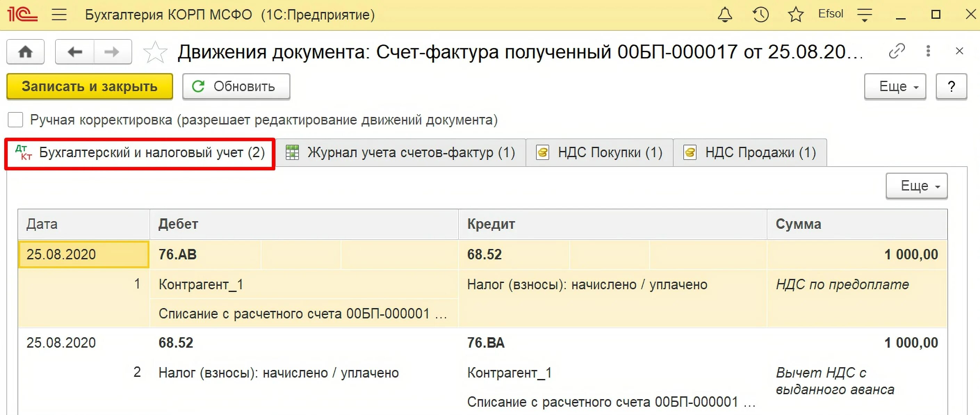
Task: Click Кредит column header
Action: click(x=612, y=224)
